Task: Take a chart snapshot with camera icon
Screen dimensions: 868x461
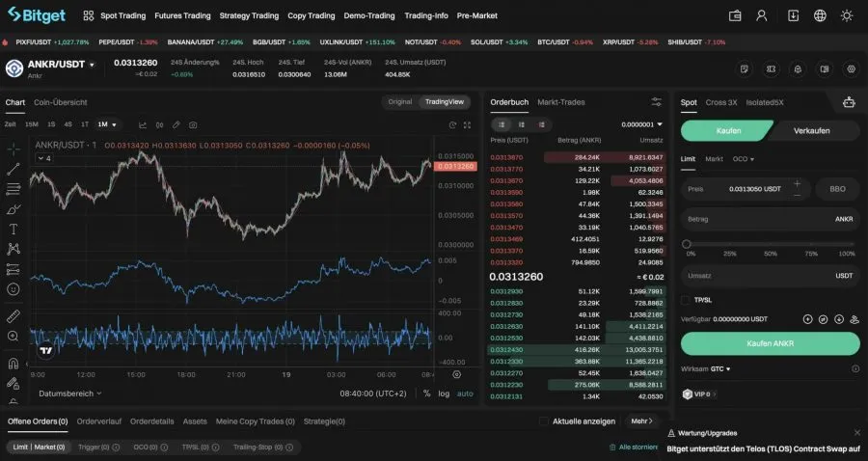Action: pos(193,125)
